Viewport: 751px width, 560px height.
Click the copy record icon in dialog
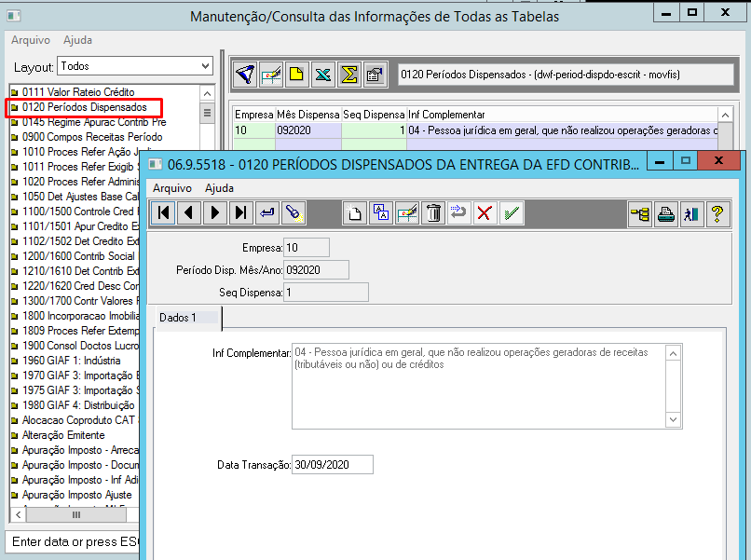point(381,212)
